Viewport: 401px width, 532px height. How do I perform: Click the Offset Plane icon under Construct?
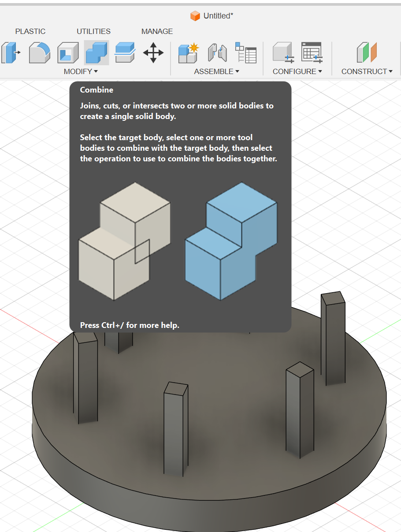click(366, 52)
